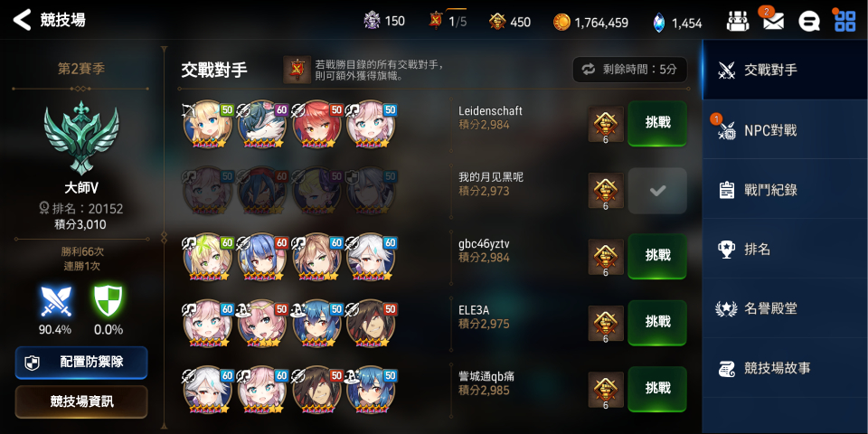Challenge opponent Leidenschaft with 挑戰
868x434 pixels.
tap(657, 124)
